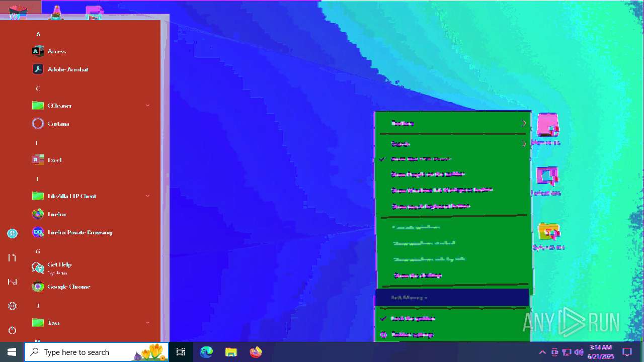Click the Power icon in Start menu
644x362 pixels.
[x=12, y=330]
